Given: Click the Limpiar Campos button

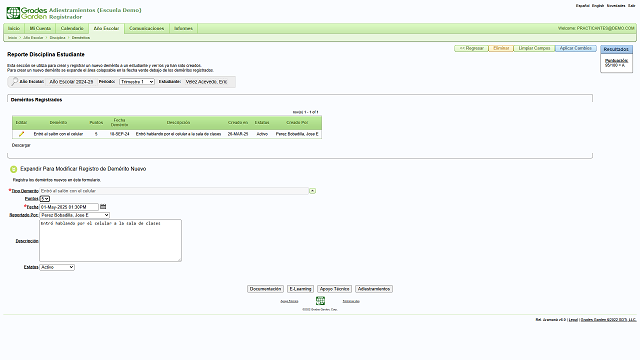Looking at the screenshot, I should pos(534,48).
